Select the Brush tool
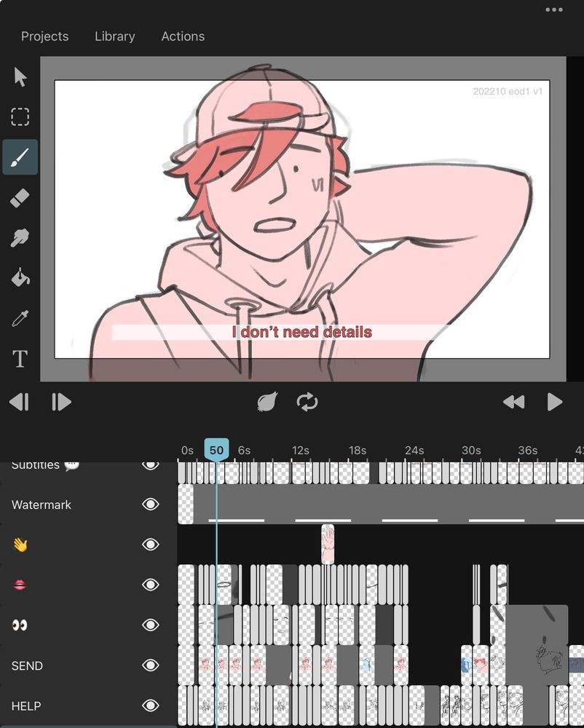The image size is (584, 728). [x=20, y=157]
